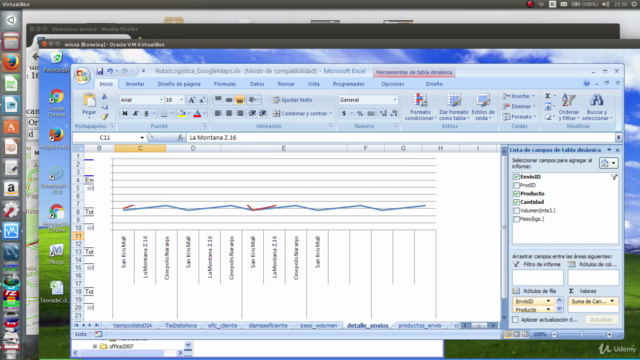Viewport: 640px width, 360px height.
Task: Apply percent style format
Action: [360, 113]
